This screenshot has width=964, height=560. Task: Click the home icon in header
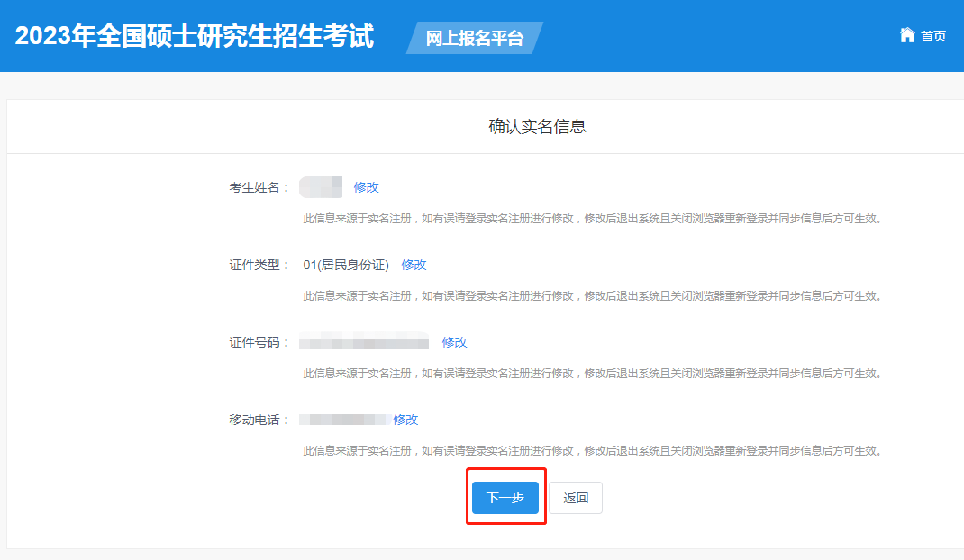pyautogui.click(x=907, y=35)
